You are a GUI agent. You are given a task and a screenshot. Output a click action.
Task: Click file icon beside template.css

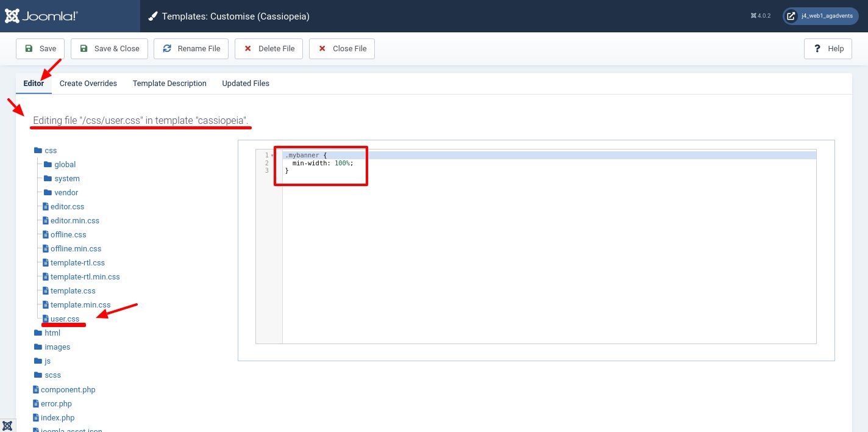pos(45,291)
